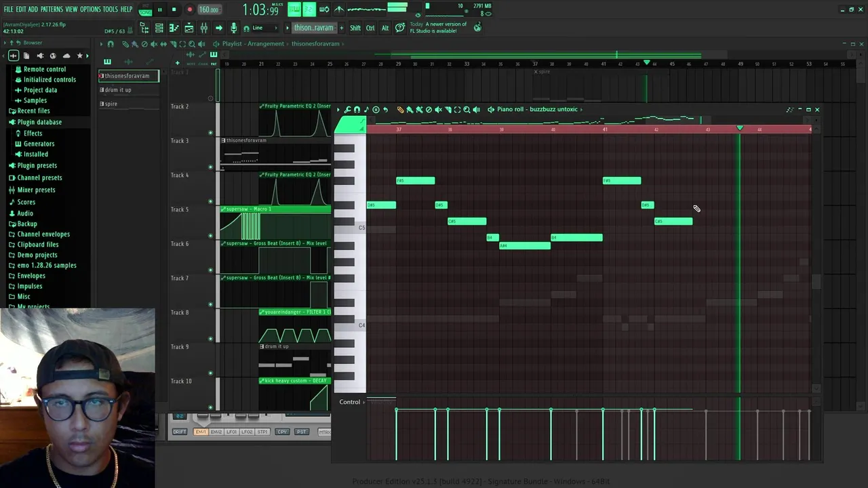Open the FILE menu
Viewport: 868px width, 488px height.
pos(8,9)
